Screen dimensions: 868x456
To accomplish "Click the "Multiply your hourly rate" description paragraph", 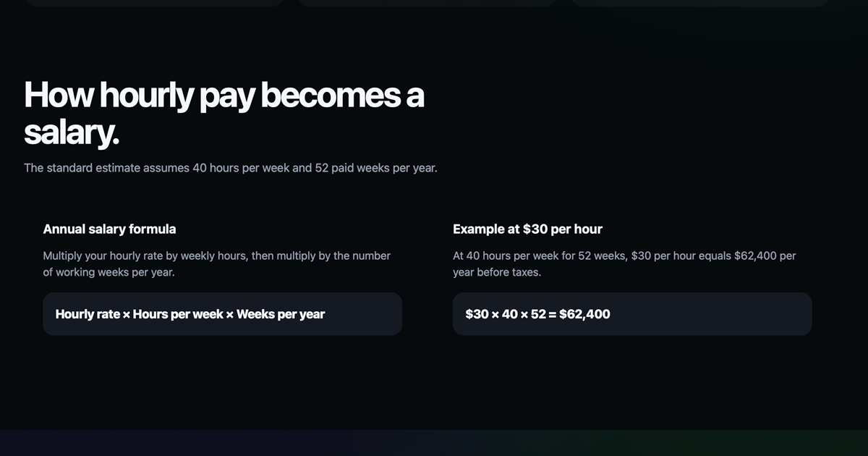I will coord(217,264).
